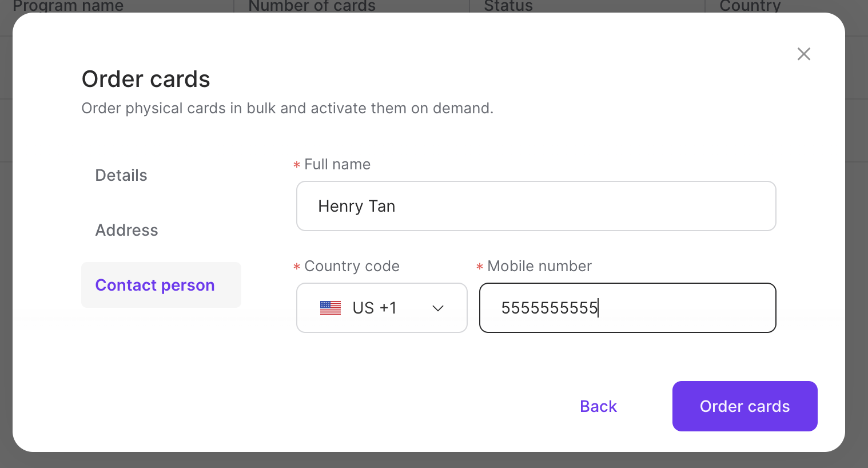Click the phone number 5555555555 entry
This screenshot has height=468, width=868.
[550, 308]
